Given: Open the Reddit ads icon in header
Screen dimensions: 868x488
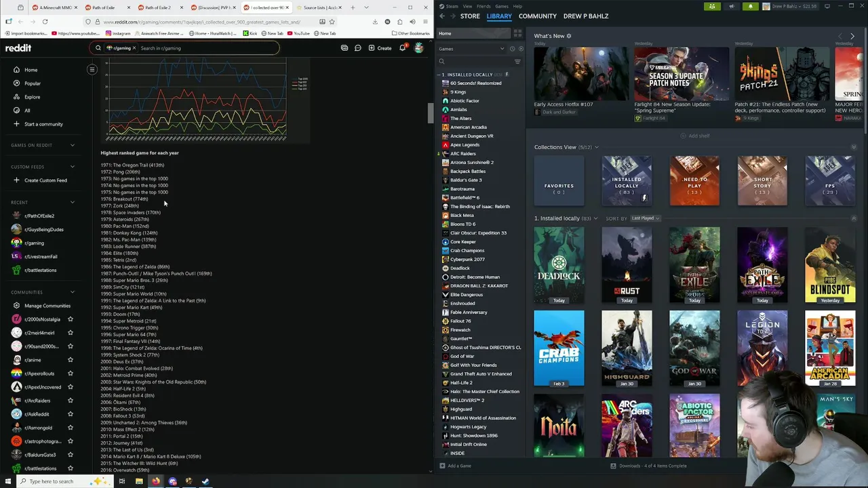Looking at the screenshot, I should point(344,48).
